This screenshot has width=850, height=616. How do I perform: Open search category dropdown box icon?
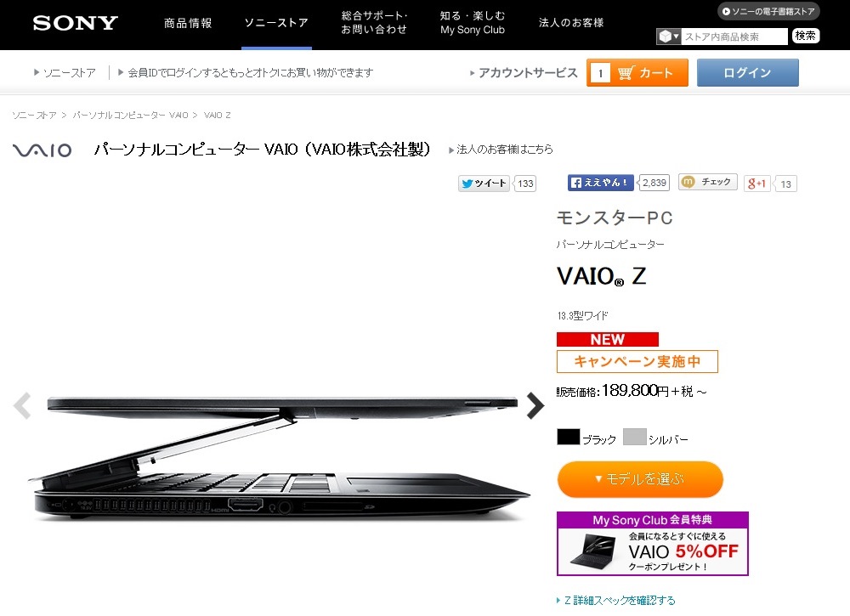click(668, 37)
